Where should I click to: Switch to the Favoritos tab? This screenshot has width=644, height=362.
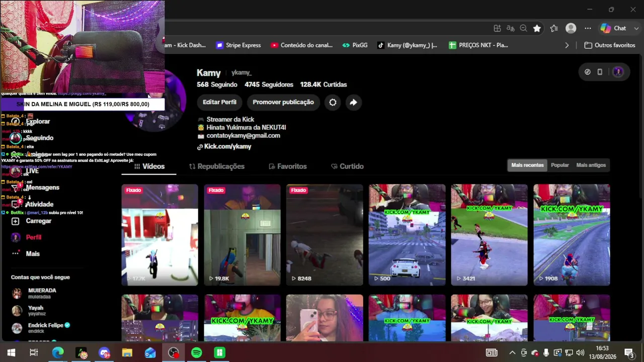pyautogui.click(x=288, y=166)
